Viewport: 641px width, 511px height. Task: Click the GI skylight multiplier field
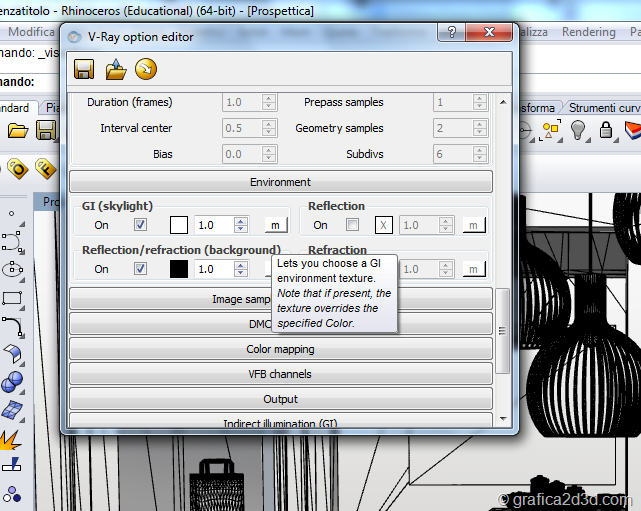(x=214, y=225)
